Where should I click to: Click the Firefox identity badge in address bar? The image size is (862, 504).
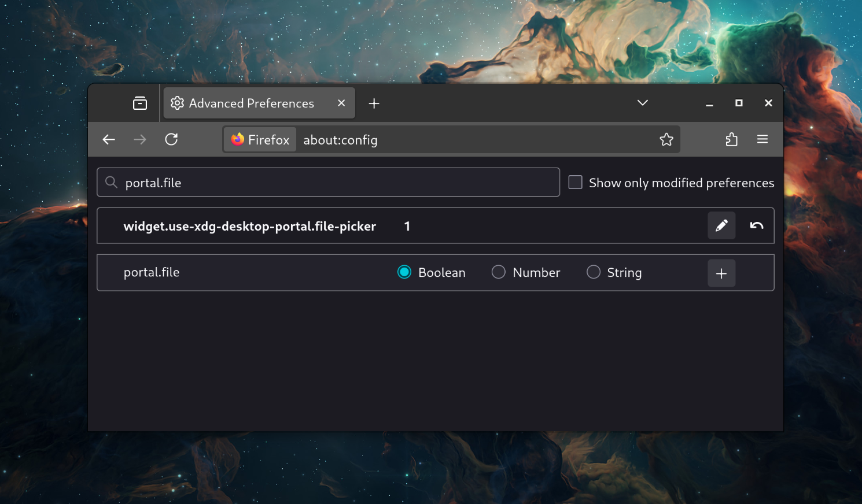[x=260, y=140]
